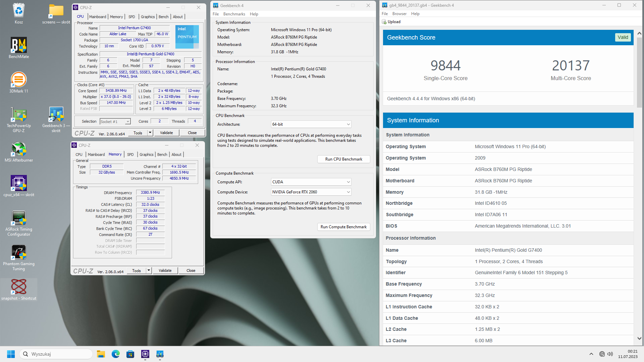Switch to Geekbench taskbar icon
This screenshot has height=362, width=644.
tap(160, 354)
